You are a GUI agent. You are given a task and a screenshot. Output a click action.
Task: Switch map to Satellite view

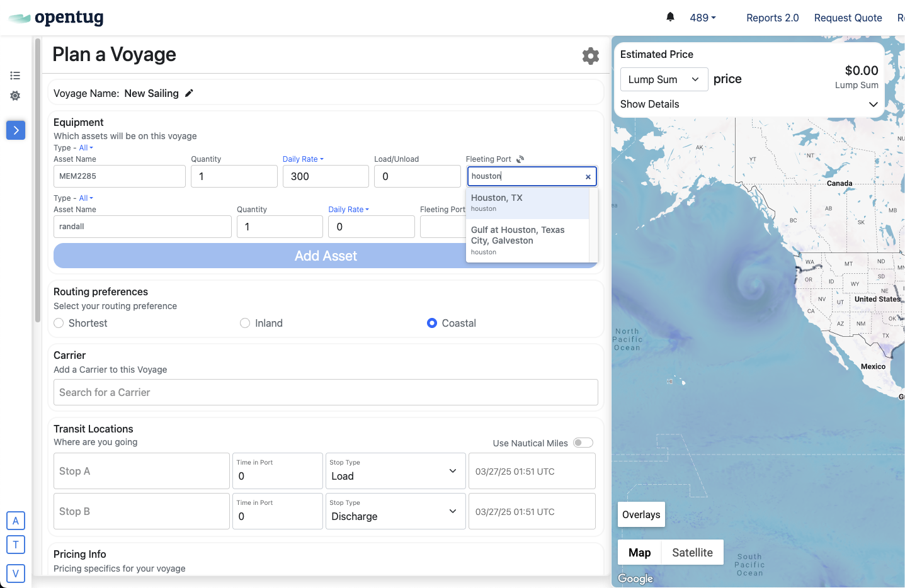tap(692, 553)
